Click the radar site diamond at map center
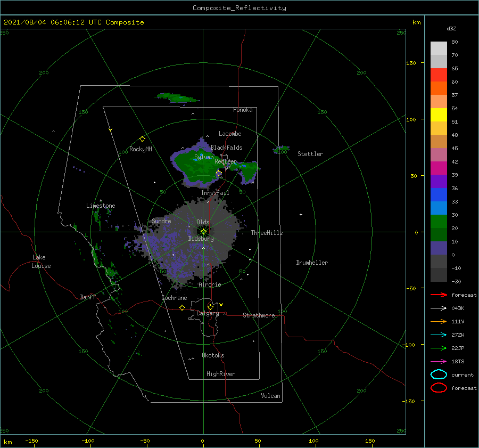Viewport: 479px width, 448px height. pyautogui.click(x=203, y=232)
